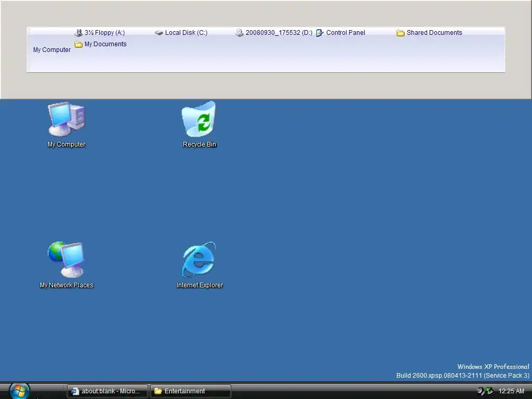Click the My Computer toolbar title label
Viewport: 532px width, 399px height.
[52, 49]
